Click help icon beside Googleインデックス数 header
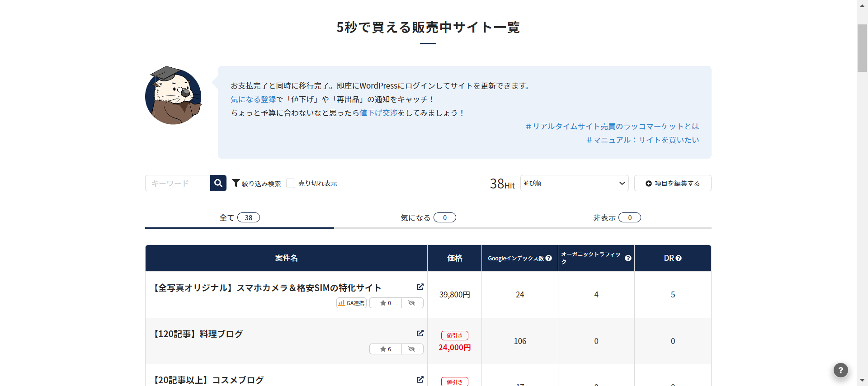This screenshot has width=868, height=386. click(548, 258)
